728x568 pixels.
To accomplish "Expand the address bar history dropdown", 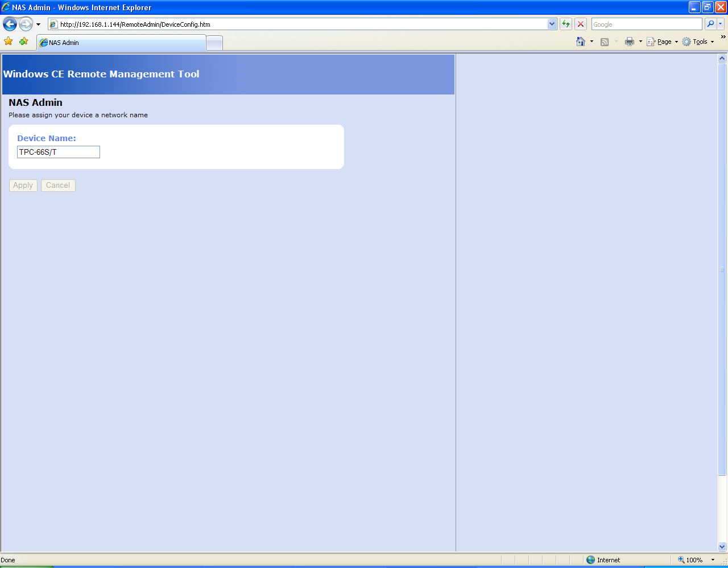I will point(552,24).
